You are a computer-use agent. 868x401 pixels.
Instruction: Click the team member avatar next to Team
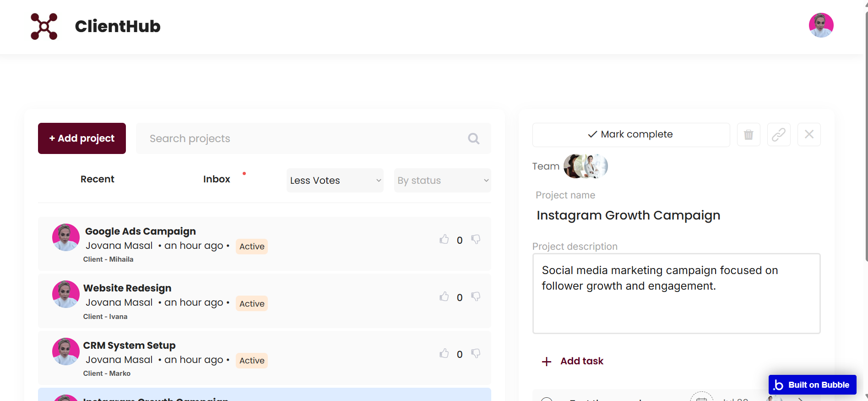(x=585, y=166)
